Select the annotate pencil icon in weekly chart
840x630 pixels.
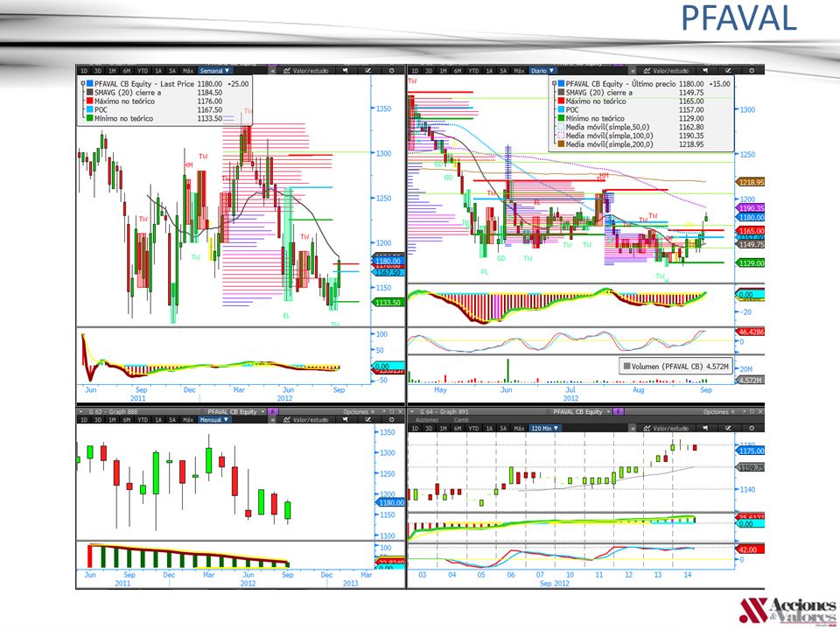368,71
